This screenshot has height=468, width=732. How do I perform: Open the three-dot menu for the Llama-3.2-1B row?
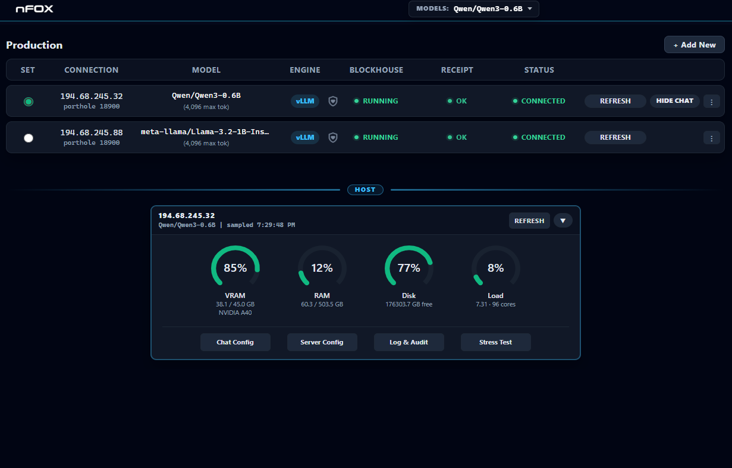coord(711,138)
